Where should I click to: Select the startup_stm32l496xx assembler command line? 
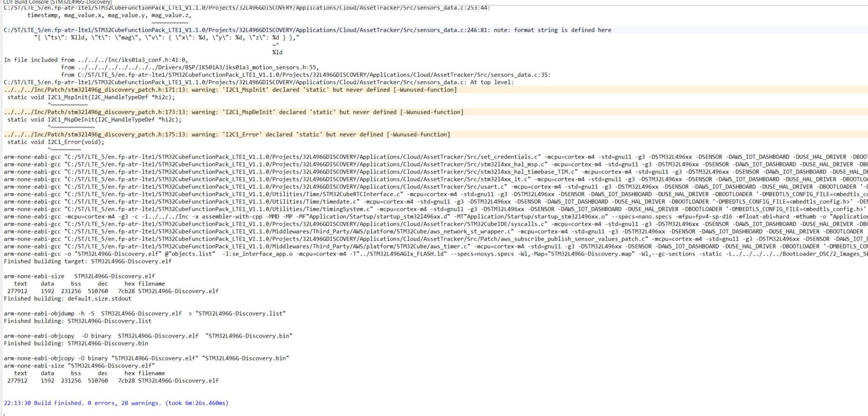click(436, 216)
